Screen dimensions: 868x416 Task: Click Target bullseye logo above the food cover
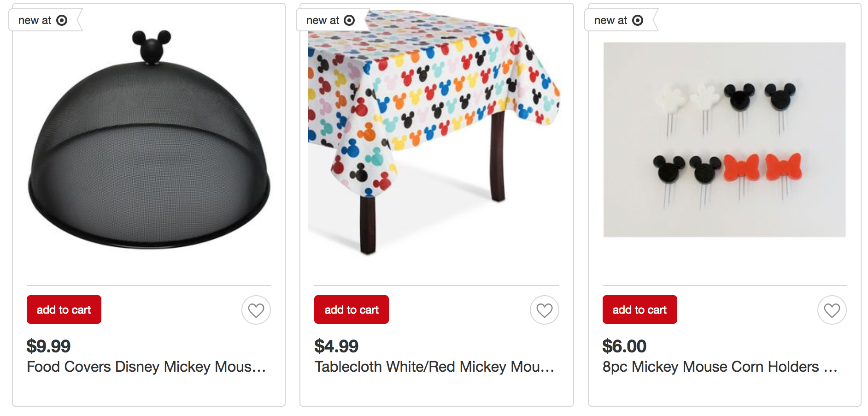(62, 20)
